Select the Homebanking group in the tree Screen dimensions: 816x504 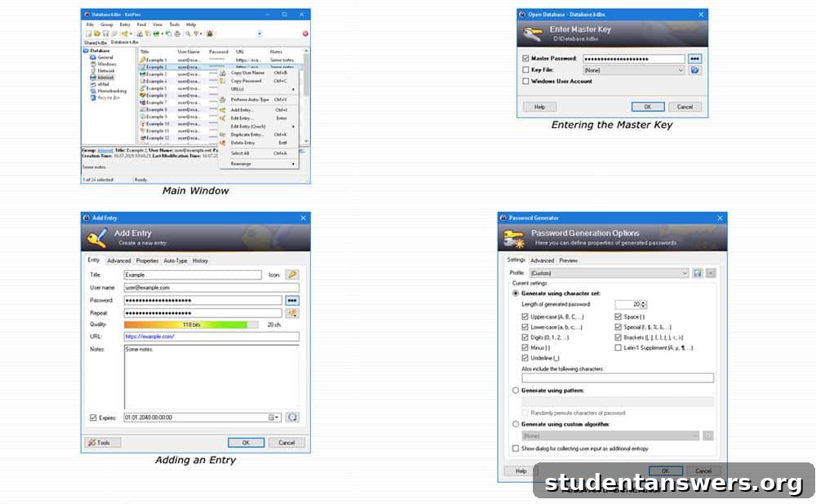coord(112,91)
